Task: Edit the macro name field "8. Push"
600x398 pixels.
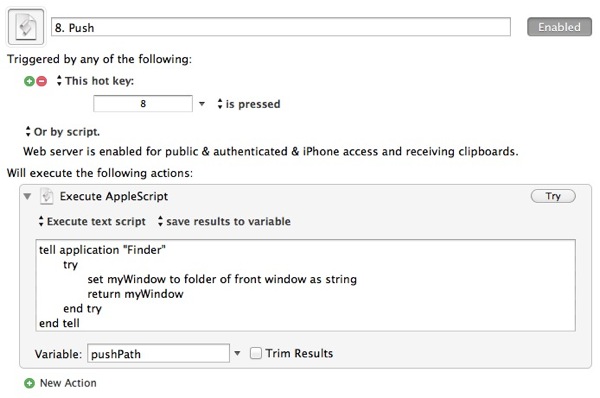Action: [x=281, y=27]
